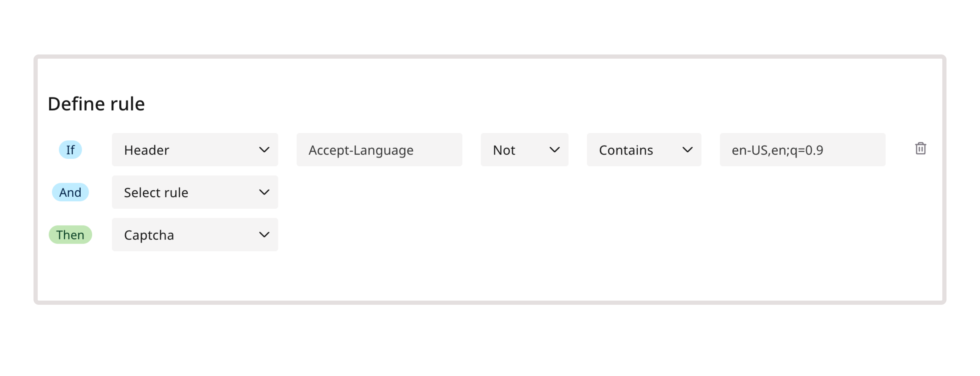Open the Contains operator dropdown

click(643, 150)
